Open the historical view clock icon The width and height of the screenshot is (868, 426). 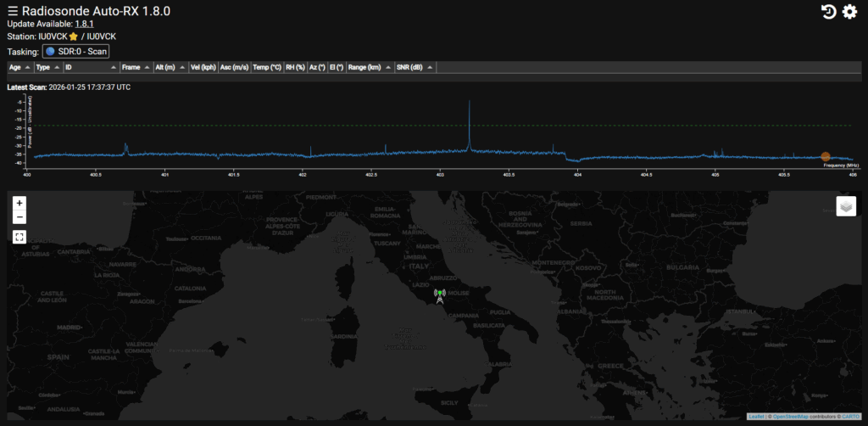828,12
